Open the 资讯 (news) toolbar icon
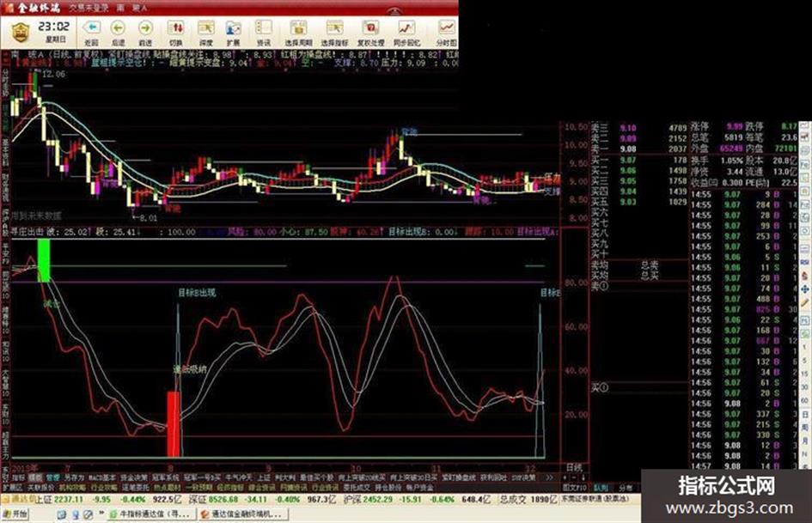Viewport: 812px width, 523px height. click(x=264, y=32)
